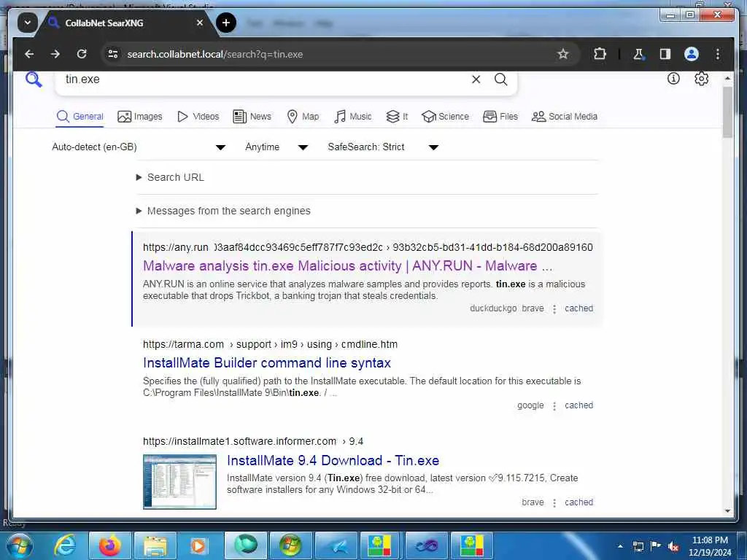The width and height of the screenshot is (747, 560).
Task: Click the muted volume tray icon
Action: pos(673,546)
